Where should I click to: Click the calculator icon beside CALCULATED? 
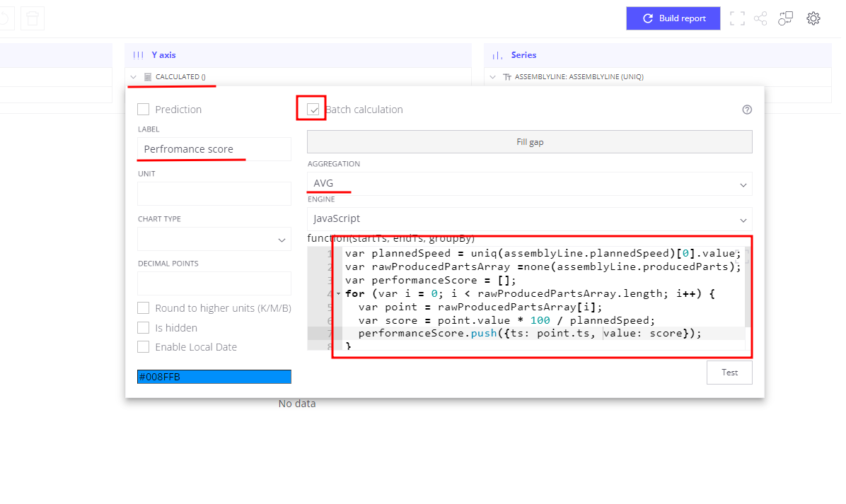coord(148,76)
